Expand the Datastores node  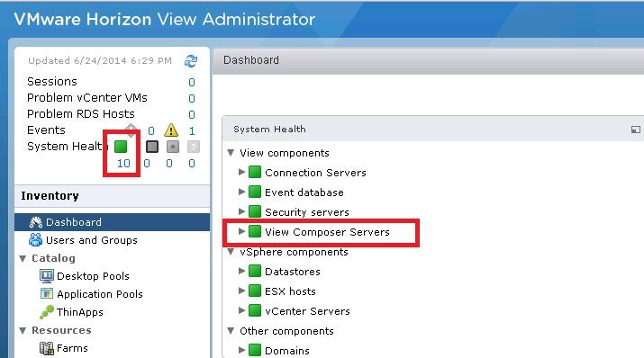pyautogui.click(x=242, y=271)
